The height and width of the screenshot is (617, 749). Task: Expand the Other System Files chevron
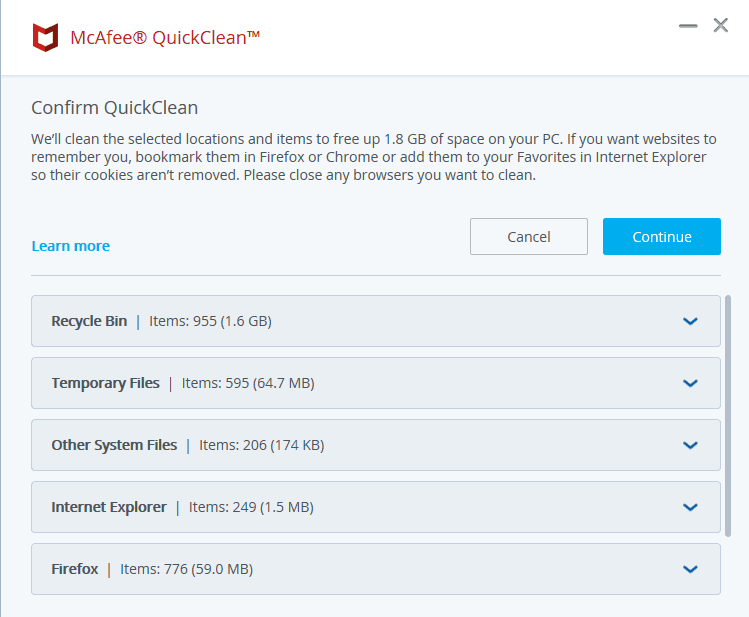pos(690,446)
